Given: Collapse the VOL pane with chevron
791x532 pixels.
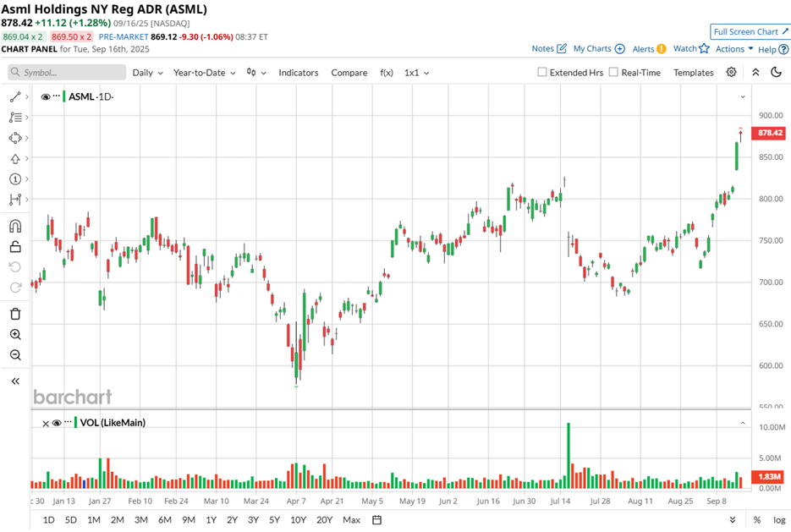Looking at the screenshot, I should click(x=743, y=423).
